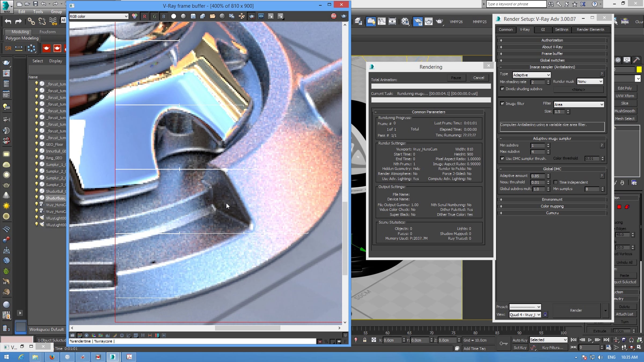Open the Render Elements tab
Image resolution: width=644 pixels, height=362 pixels.
click(590, 29)
